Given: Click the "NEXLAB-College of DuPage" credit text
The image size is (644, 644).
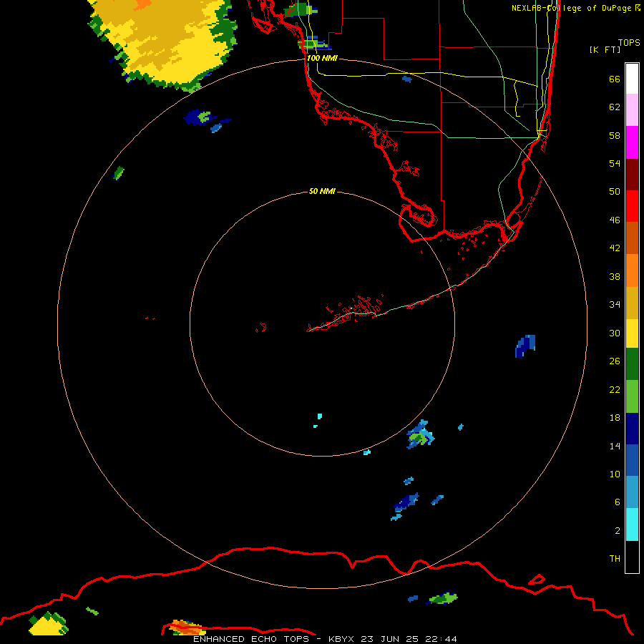Looking at the screenshot, I should click(571, 8).
